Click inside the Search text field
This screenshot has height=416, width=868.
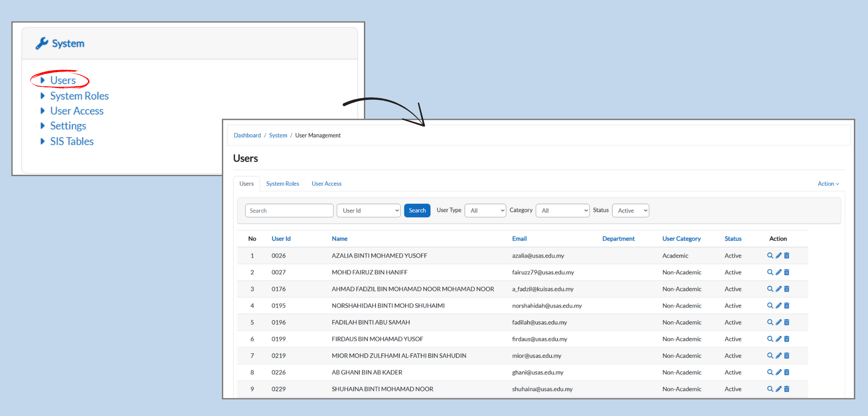point(289,211)
